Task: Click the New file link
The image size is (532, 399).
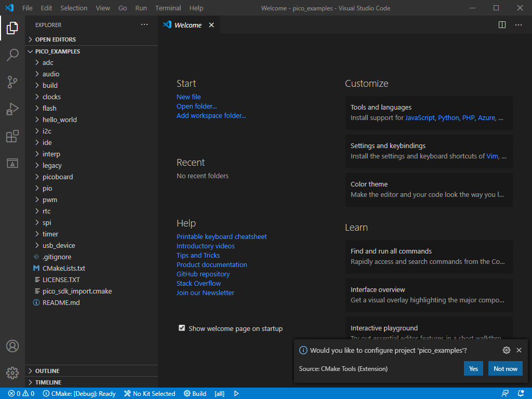Action: coord(189,97)
